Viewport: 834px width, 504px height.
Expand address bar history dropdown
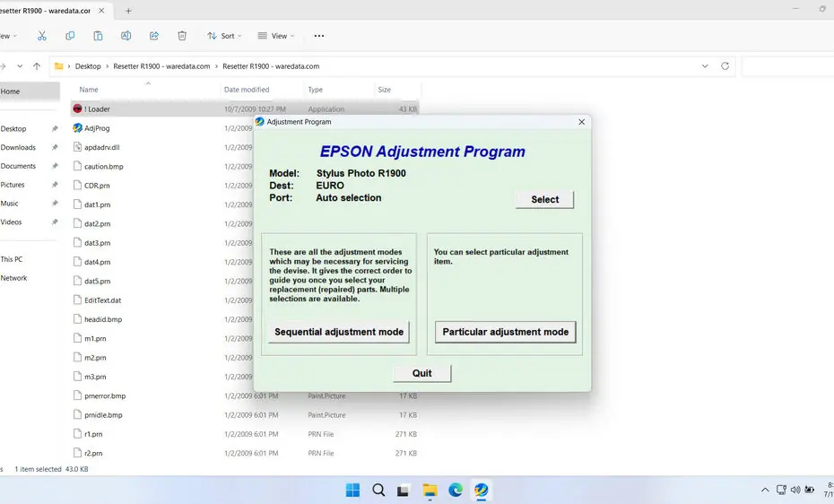705,66
